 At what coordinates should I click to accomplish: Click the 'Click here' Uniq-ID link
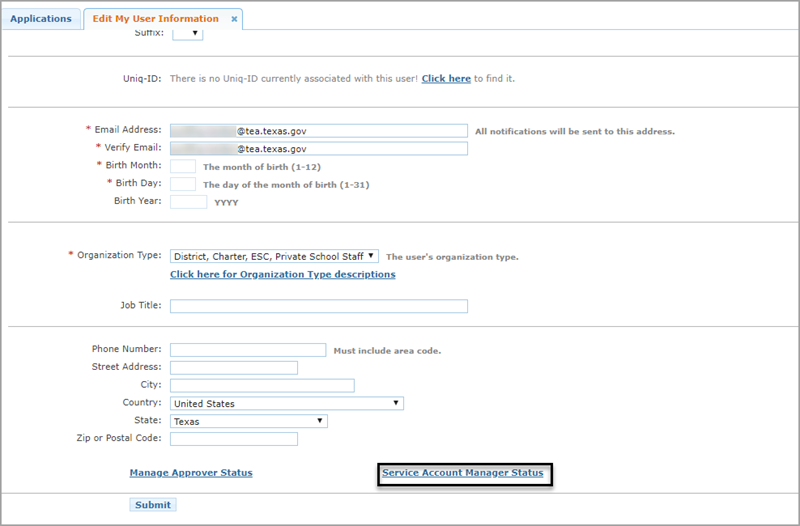coord(446,78)
